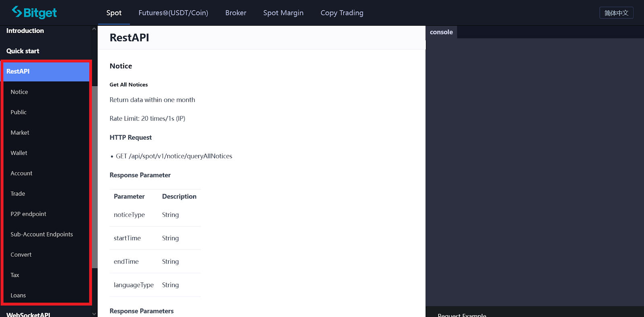Click the startTime table cell
The width and height of the screenshot is (644, 317).
pos(127,238)
